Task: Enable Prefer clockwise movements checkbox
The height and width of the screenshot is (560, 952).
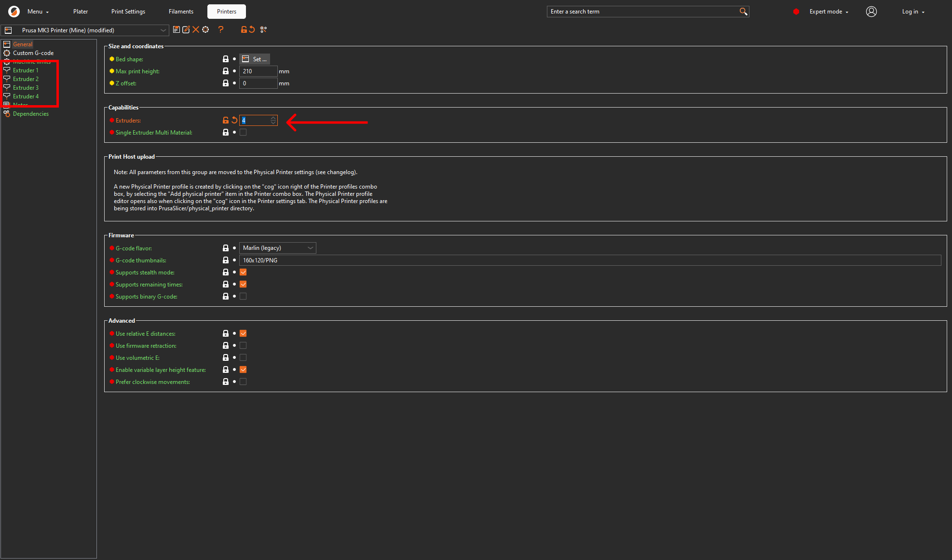Action: pyautogui.click(x=243, y=382)
